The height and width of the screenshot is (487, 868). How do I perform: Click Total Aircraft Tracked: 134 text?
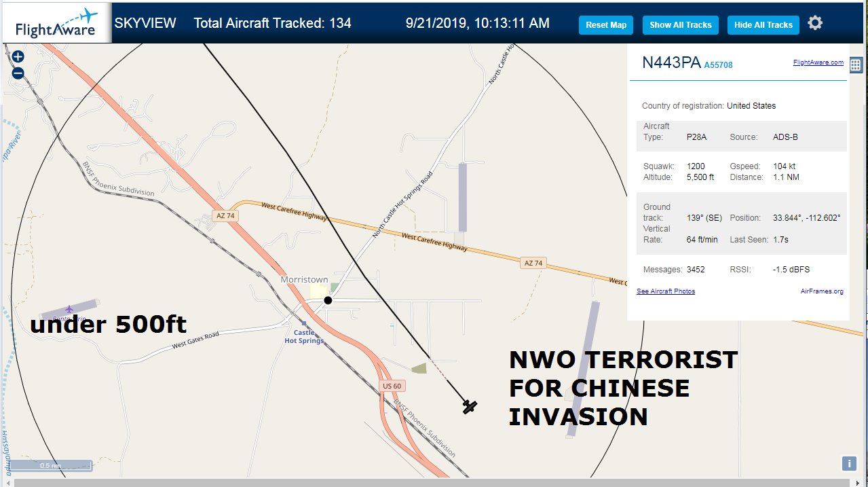tap(273, 23)
